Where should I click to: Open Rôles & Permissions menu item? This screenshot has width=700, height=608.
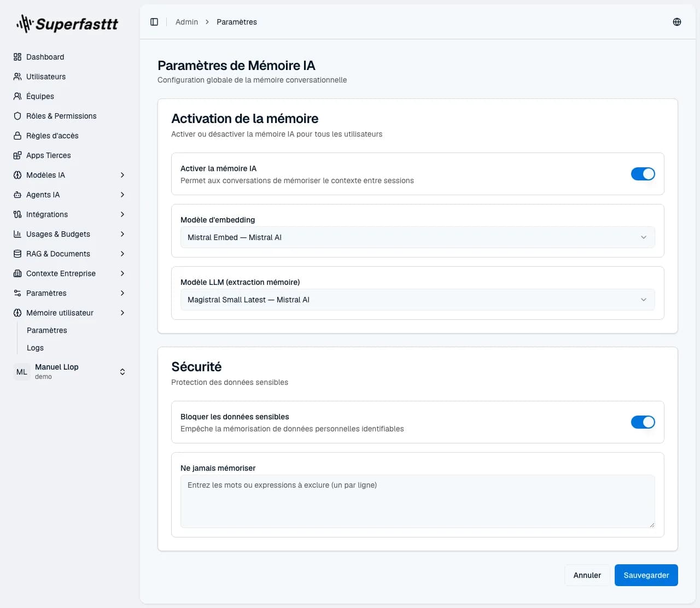tap(70, 116)
